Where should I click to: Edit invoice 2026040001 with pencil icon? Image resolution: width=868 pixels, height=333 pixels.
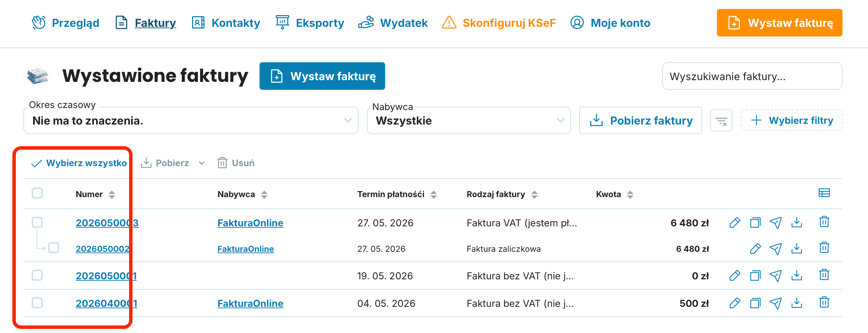(x=734, y=303)
